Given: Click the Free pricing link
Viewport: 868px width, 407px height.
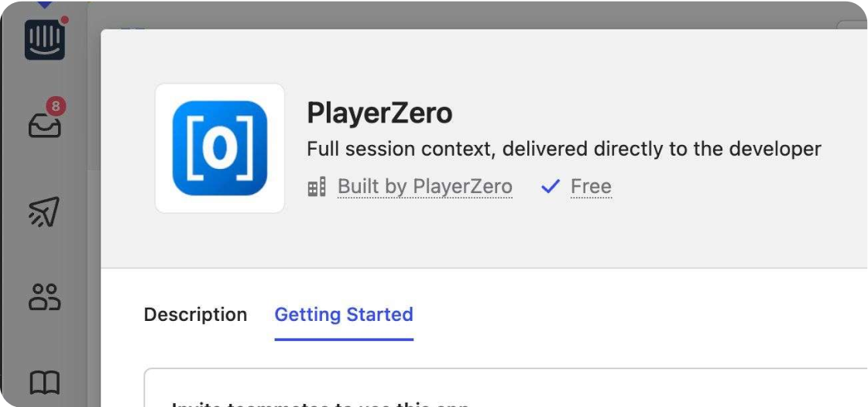Looking at the screenshot, I should coord(591,187).
